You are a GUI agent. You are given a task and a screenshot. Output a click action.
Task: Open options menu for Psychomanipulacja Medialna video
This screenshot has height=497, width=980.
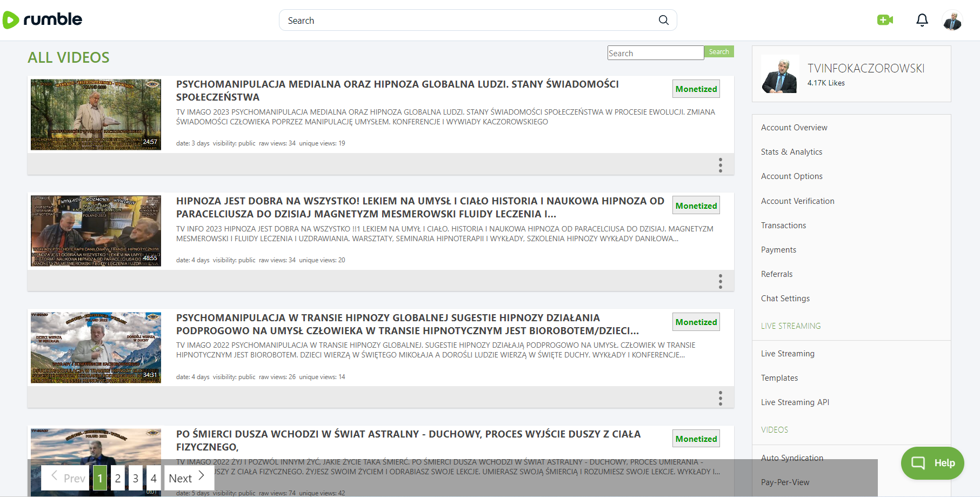tap(720, 165)
